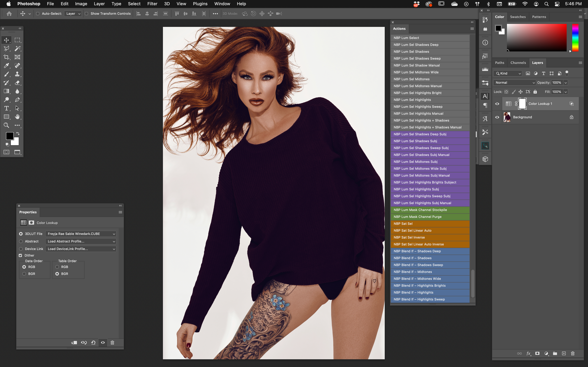
Task: Select the Healing Brush tool
Action: 17,65
